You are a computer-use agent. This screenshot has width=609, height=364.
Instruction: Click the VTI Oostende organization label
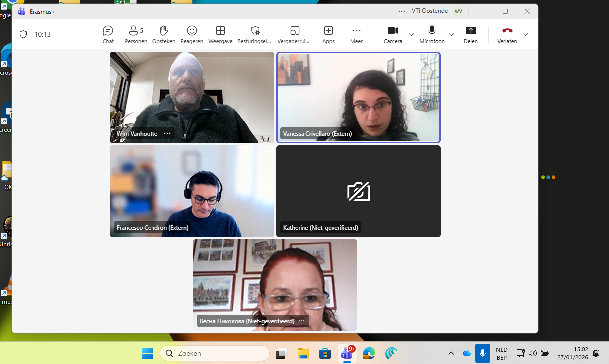430,11
